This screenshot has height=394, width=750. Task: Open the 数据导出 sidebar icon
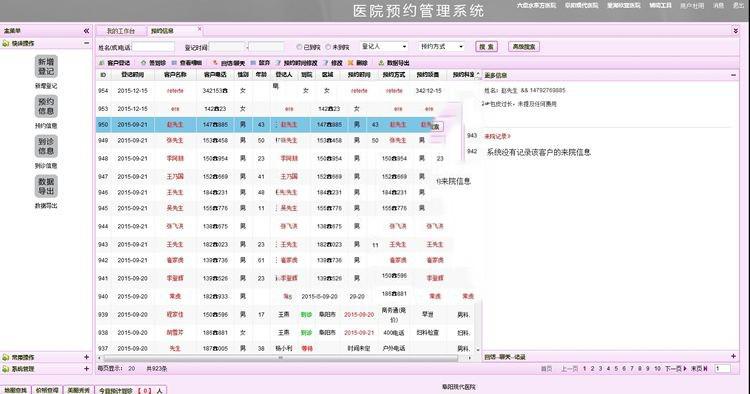coord(46,186)
